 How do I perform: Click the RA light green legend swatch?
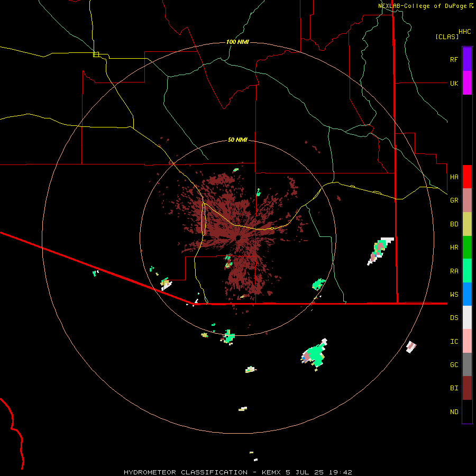[x=467, y=271]
